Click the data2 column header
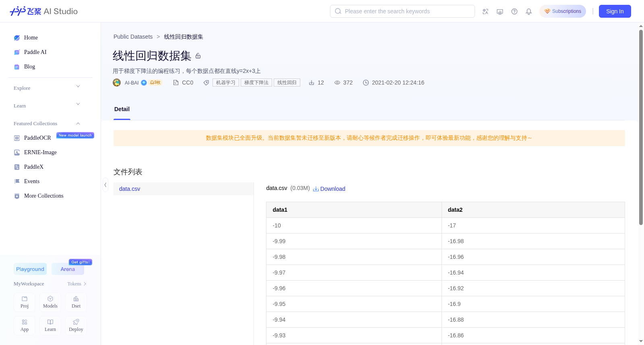This screenshot has height=345, width=644. (x=533, y=210)
